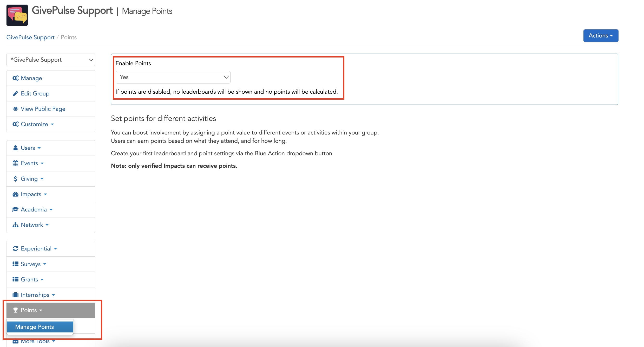
Task: Expand the Grants menu caret
Action: (x=42, y=280)
